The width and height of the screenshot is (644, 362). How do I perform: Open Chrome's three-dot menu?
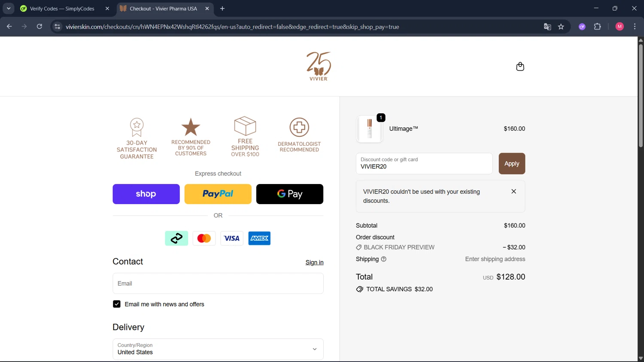[x=635, y=27]
